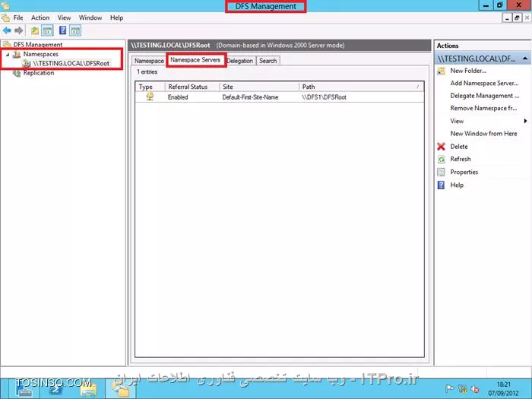Screen dimensions: 532x399
Task: Restore the inner MDI child window
Action: tap(516, 18)
